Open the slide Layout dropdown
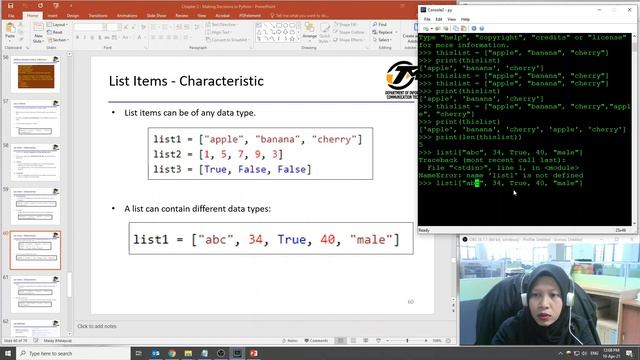640x360 pixels. (x=58, y=24)
